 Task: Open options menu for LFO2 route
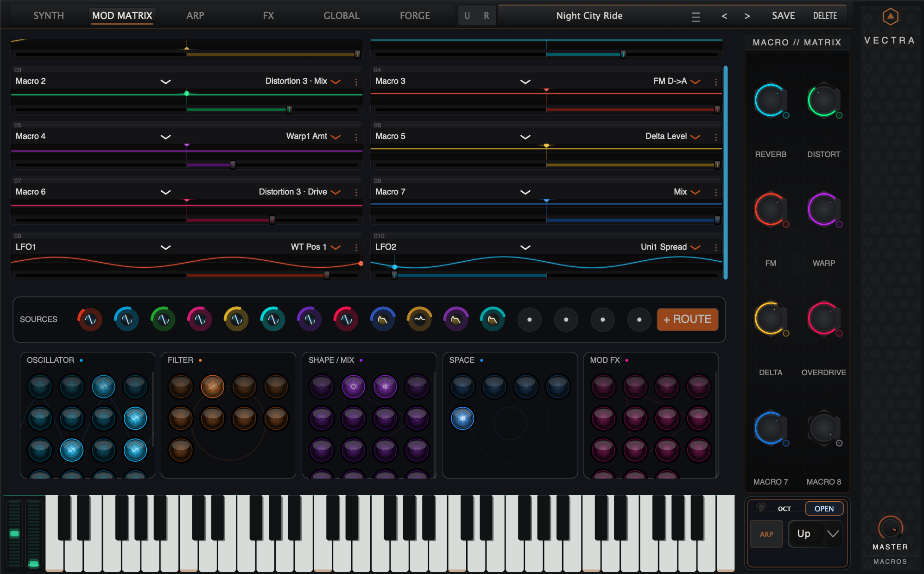(x=716, y=248)
